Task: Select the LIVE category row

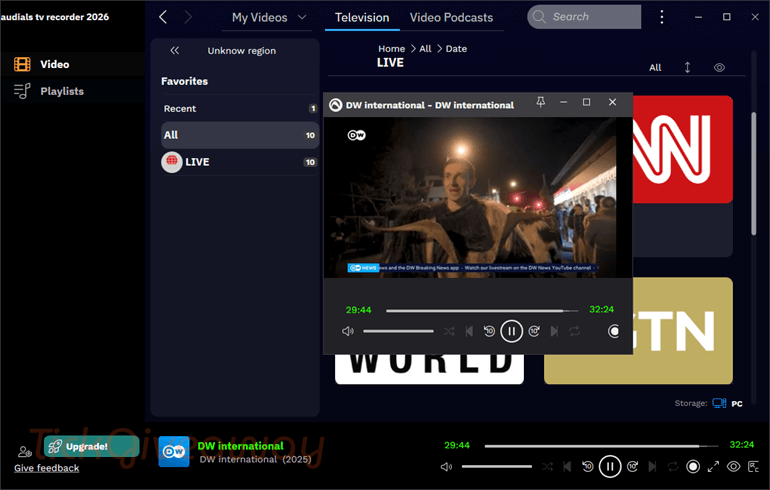Action: click(x=240, y=162)
